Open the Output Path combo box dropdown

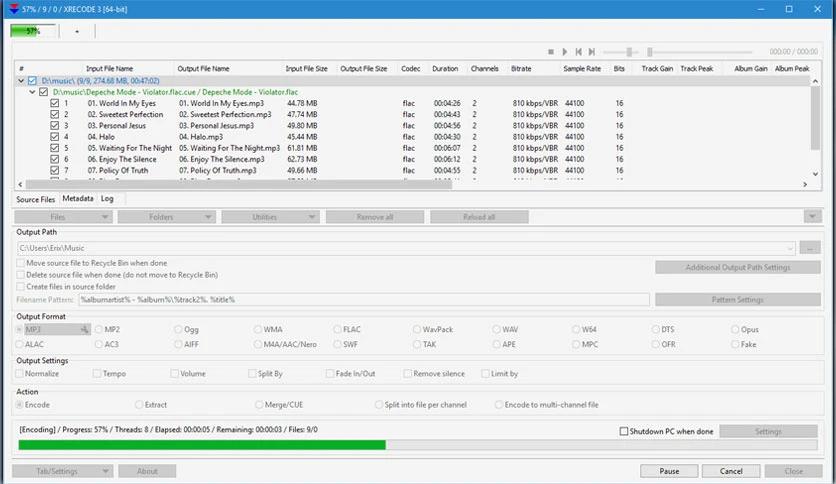(790, 248)
